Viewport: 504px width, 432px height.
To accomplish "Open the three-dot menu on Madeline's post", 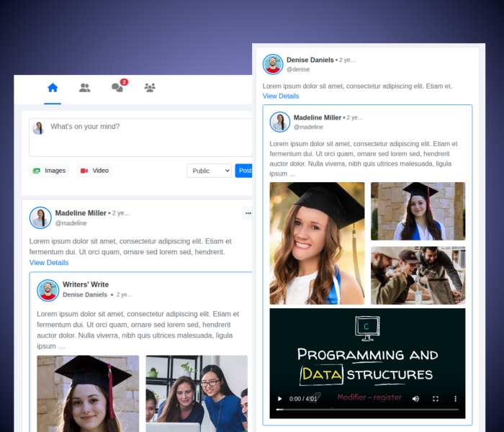I will point(248,213).
